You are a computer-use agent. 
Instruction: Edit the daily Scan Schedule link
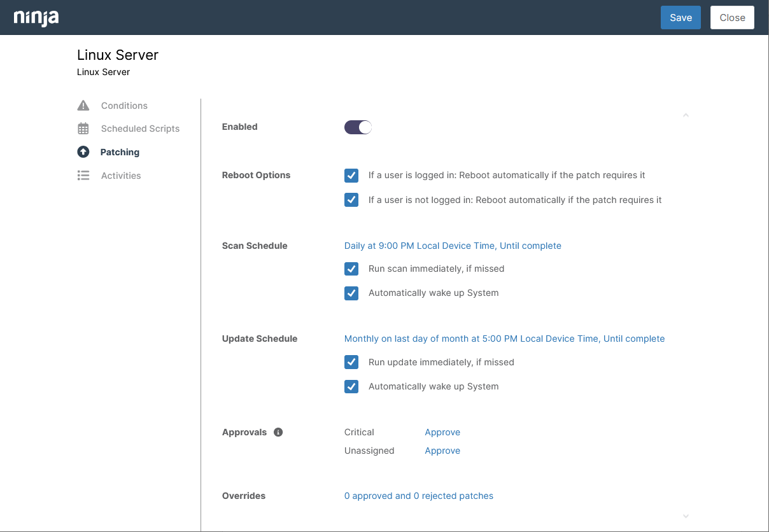click(x=453, y=246)
